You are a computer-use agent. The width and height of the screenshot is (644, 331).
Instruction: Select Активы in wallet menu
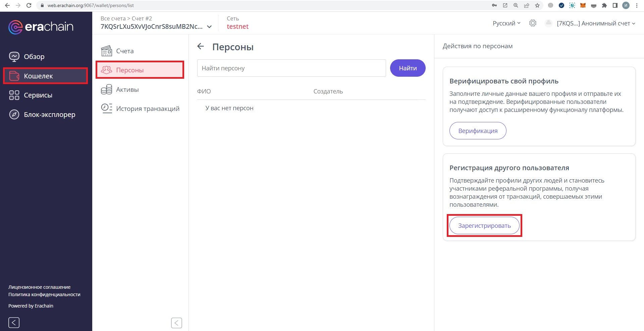coord(127,89)
